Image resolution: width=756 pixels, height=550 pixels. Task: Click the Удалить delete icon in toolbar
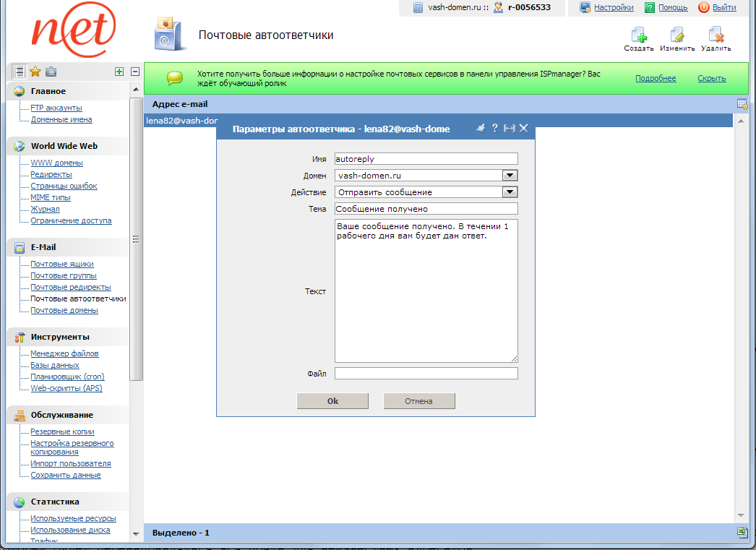[x=716, y=35]
